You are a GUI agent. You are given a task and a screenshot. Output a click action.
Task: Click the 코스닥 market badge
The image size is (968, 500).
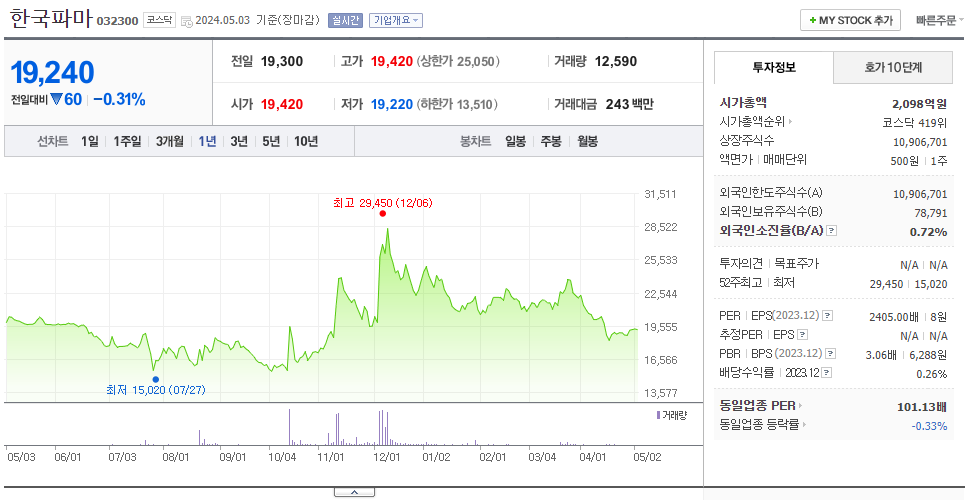[160, 20]
